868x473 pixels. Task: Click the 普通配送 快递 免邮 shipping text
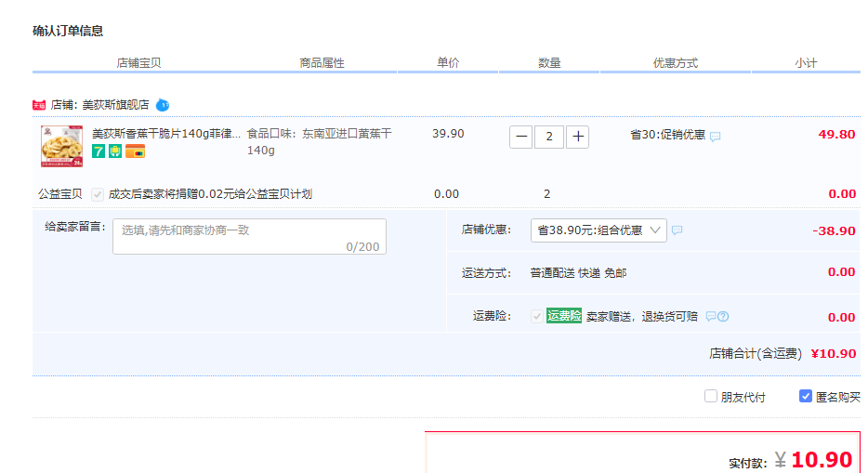pyautogui.click(x=578, y=272)
